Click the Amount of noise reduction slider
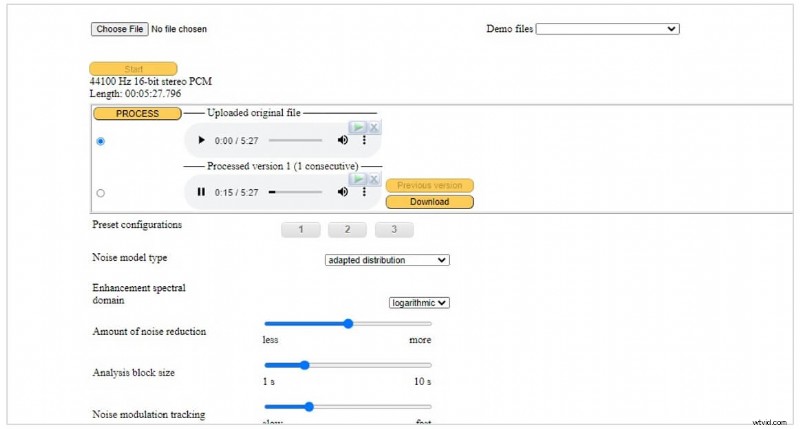800x429 pixels. pos(348,323)
